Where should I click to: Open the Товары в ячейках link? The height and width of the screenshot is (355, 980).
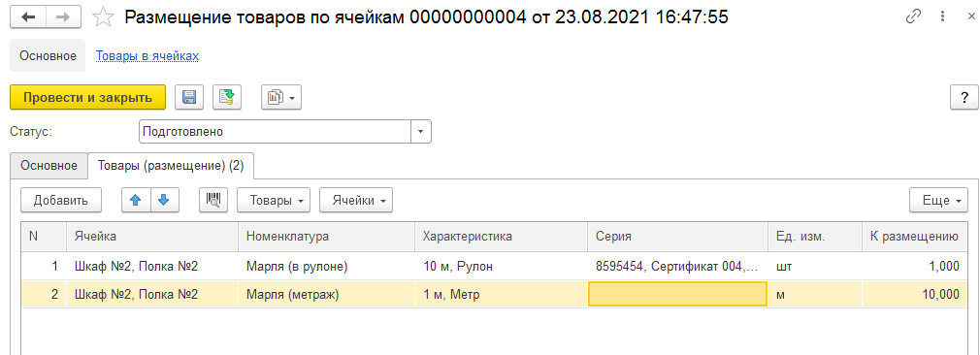pyautogui.click(x=147, y=55)
